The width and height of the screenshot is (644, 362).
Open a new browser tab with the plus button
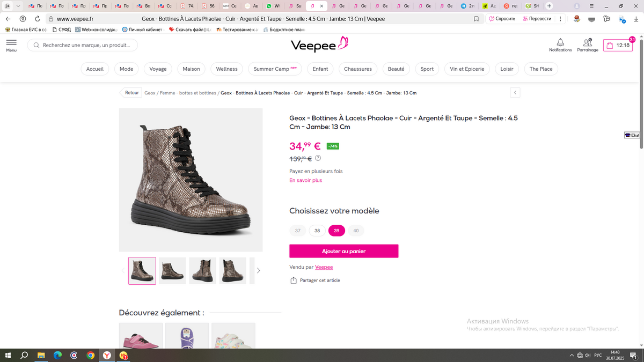(x=550, y=6)
